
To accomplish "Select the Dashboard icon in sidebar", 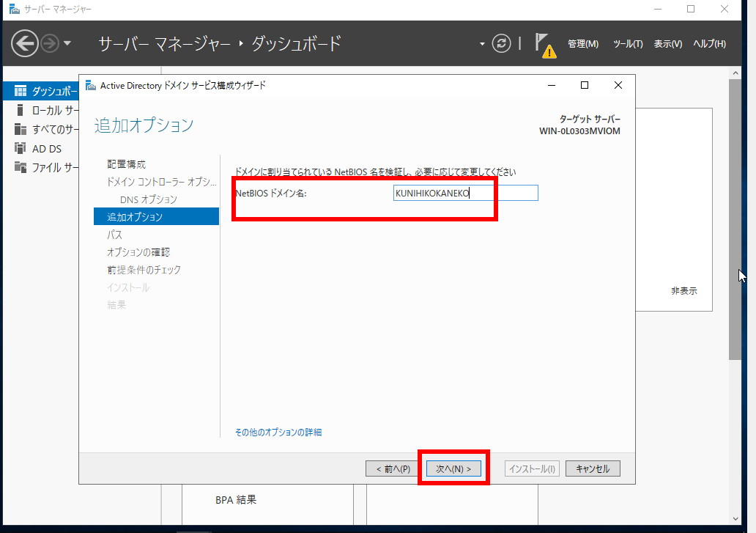I will [x=21, y=92].
